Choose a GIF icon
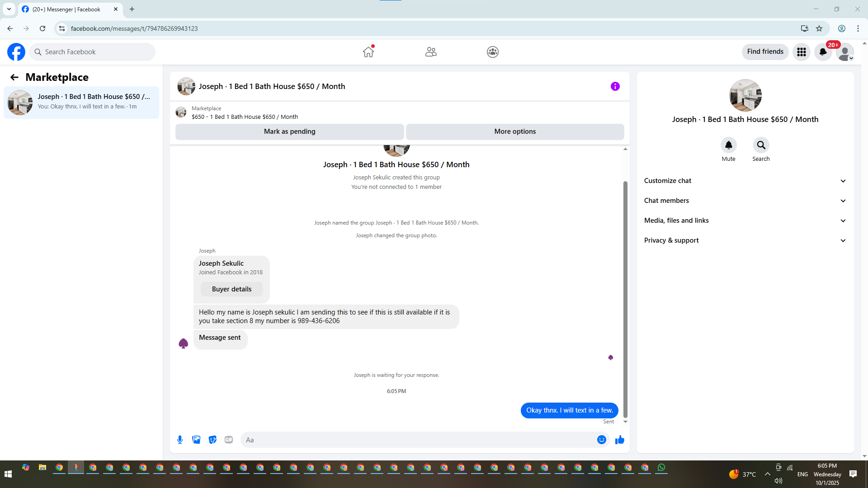Viewport: 868px width, 488px height. tap(229, 440)
